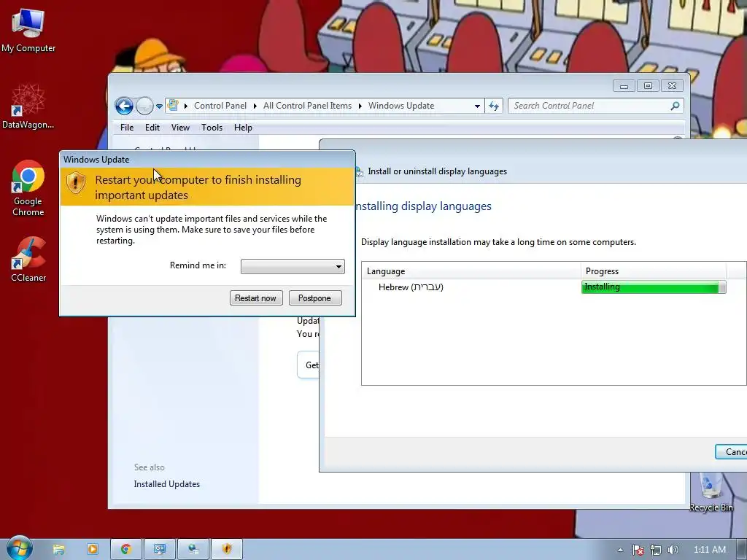Click the Installed Updates link
Viewport: 747px width, 560px height.
tap(167, 484)
